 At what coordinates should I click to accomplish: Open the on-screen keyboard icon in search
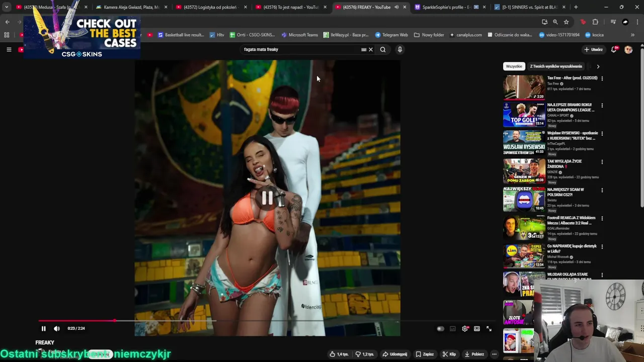pyautogui.click(x=364, y=49)
